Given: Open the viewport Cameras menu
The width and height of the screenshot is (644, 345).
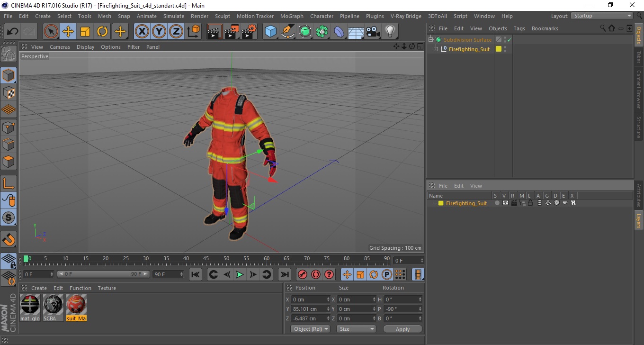Looking at the screenshot, I should (x=60, y=47).
